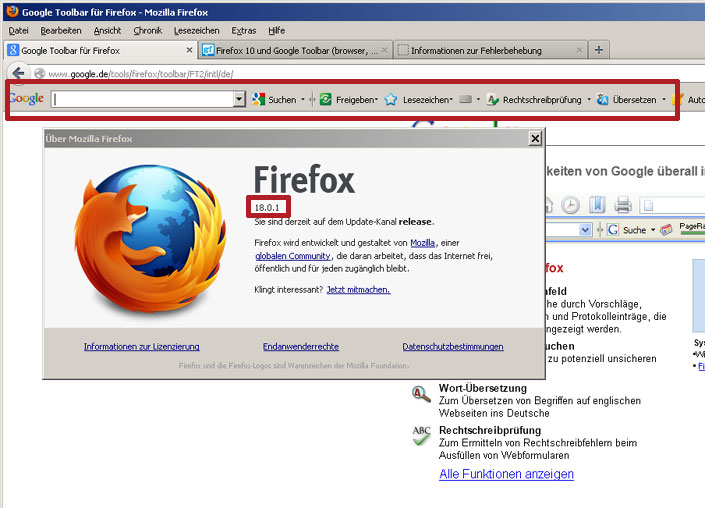Open the globalen Community link

tap(293, 256)
